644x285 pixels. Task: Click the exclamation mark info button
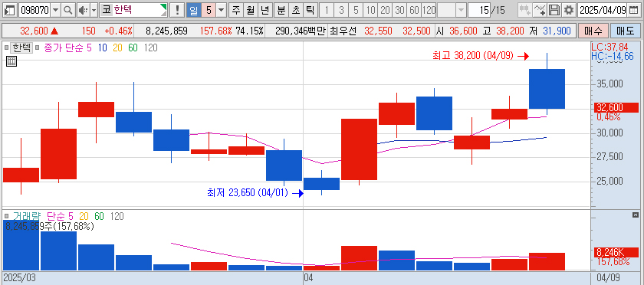177,10
